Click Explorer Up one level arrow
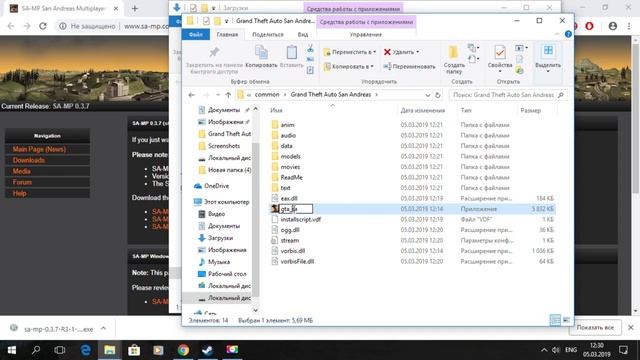 click(x=228, y=95)
